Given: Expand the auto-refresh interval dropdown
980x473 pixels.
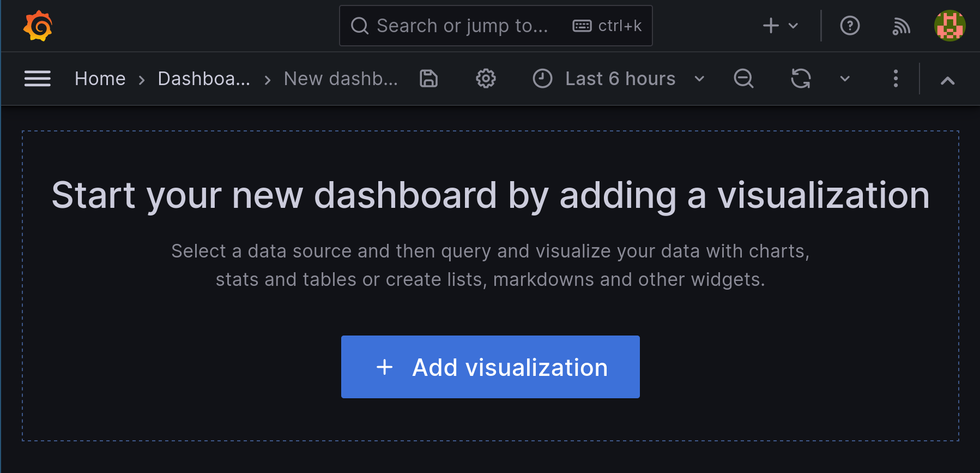Looking at the screenshot, I should pyautogui.click(x=844, y=79).
